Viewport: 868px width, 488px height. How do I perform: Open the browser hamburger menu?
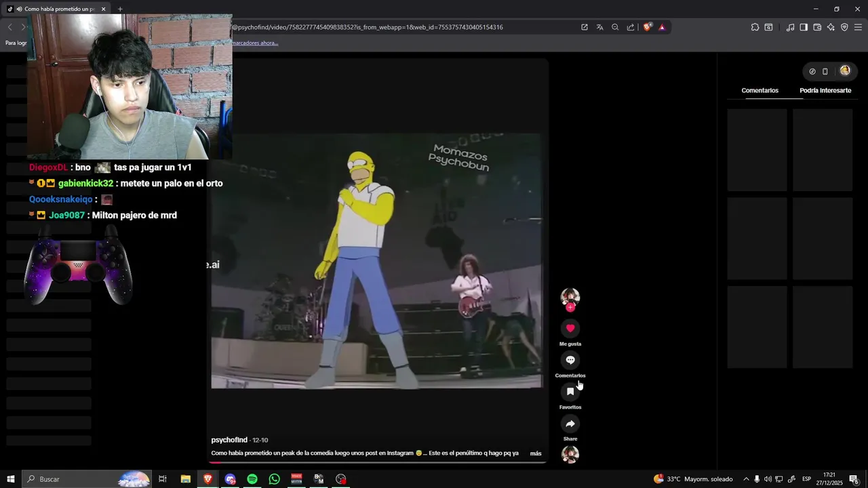(x=858, y=27)
